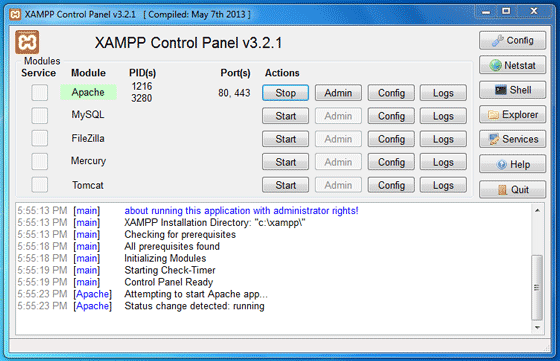Screen dimensions: 560x361
Task: Open Mercury Config options
Action: [x=391, y=162]
